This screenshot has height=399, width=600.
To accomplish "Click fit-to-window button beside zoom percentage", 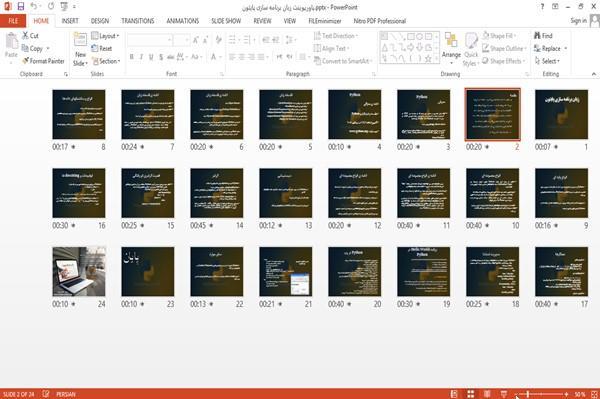I will (594, 394).
